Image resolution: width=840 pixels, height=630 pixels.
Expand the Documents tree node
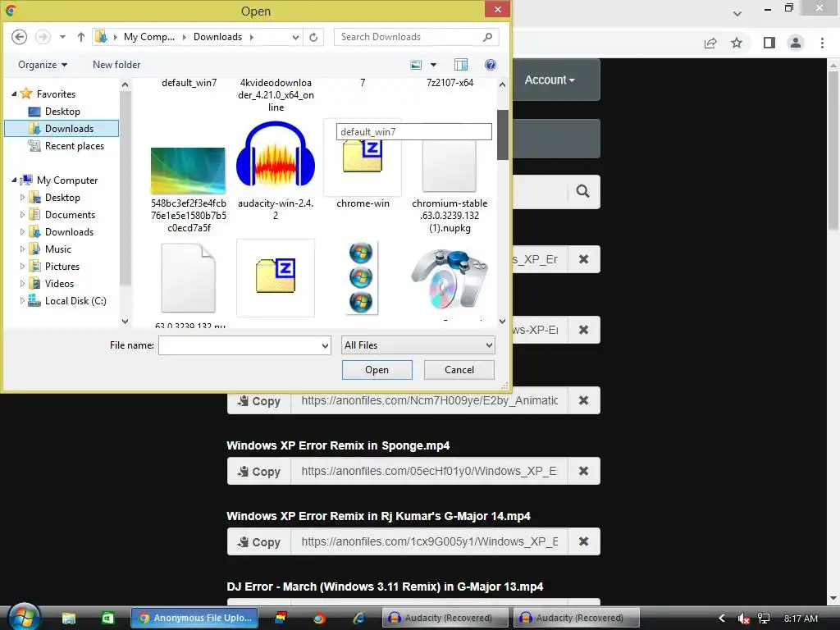pos(22,215)
